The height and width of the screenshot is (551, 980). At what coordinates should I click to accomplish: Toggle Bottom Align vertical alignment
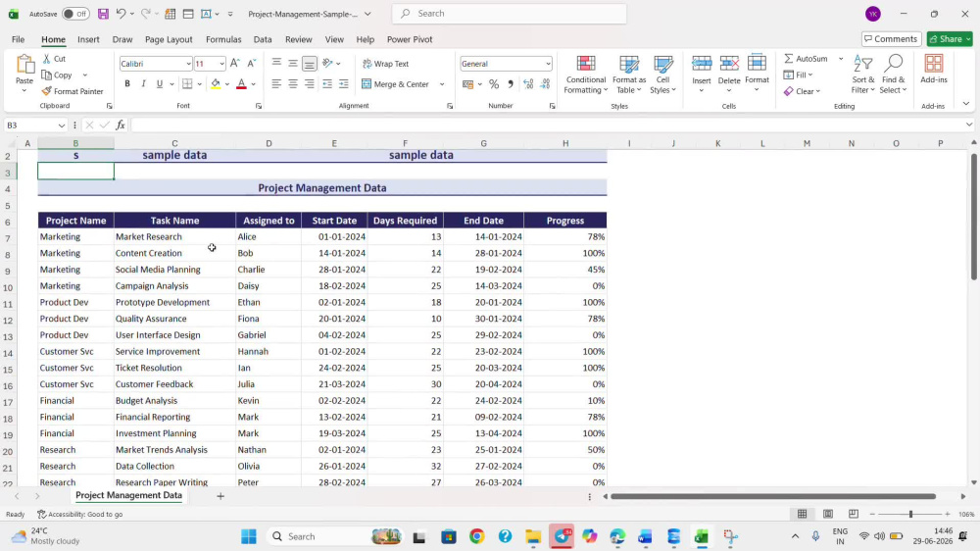310,63
